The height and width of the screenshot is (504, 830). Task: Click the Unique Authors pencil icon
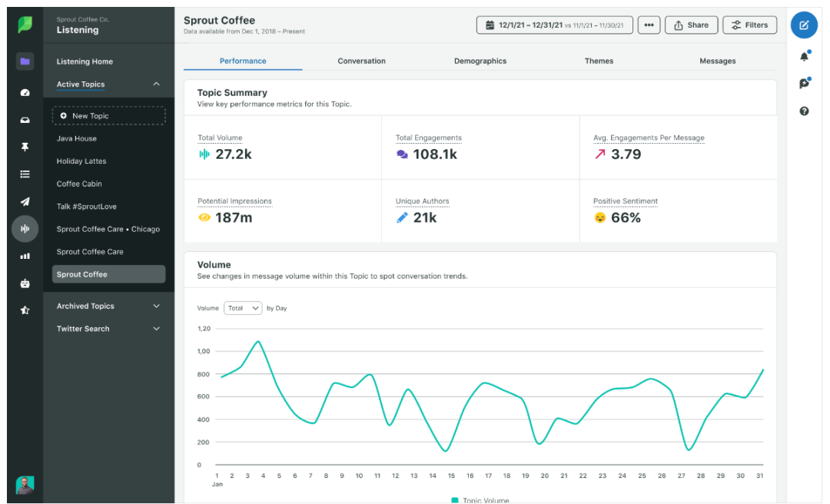402,217
